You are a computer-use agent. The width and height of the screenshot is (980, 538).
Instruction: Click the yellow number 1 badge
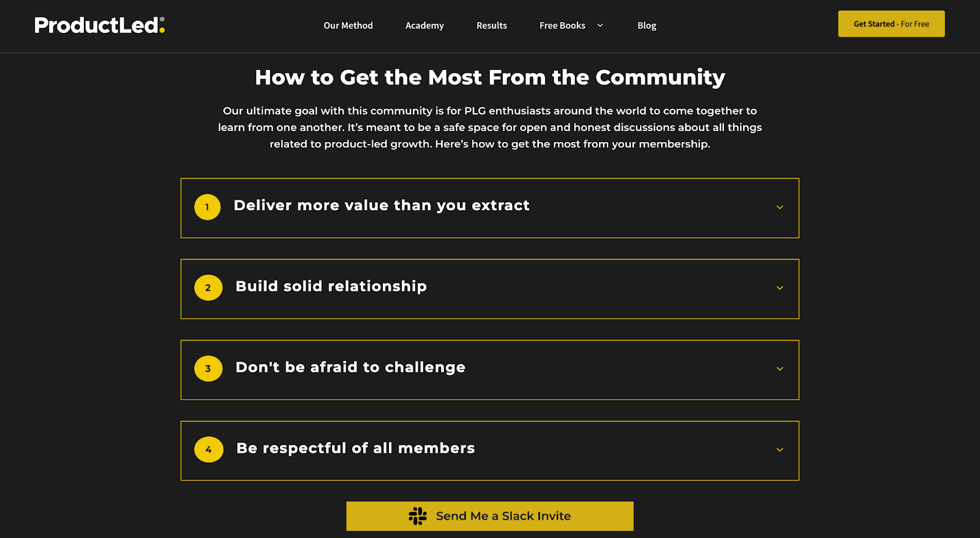tap(208, 207)
